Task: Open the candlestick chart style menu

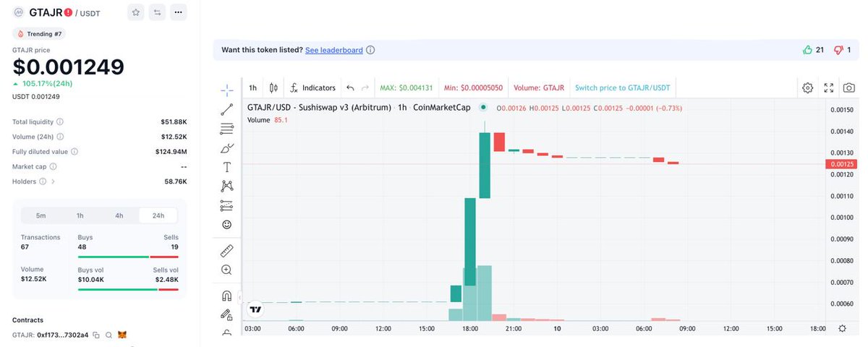Action: [x=273, y=87]
